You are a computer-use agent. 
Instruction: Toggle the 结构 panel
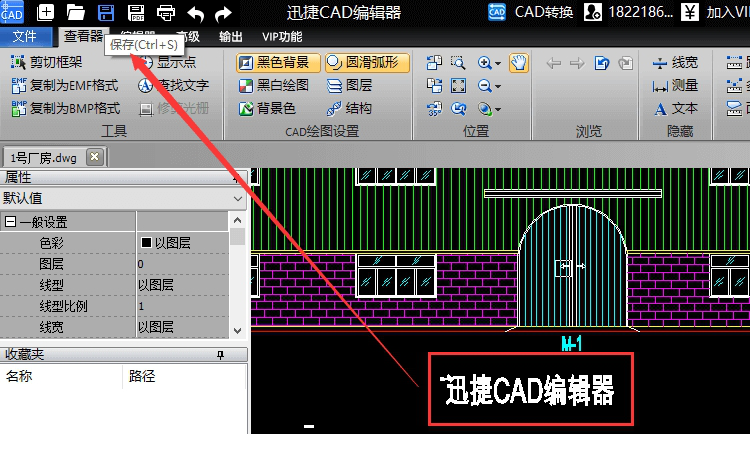click(349, 108)
